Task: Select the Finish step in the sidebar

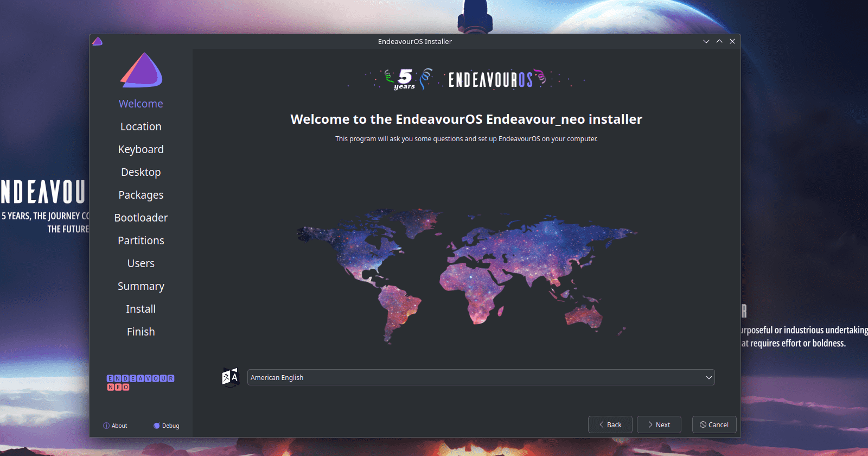Action: click(x=141, y=332)
